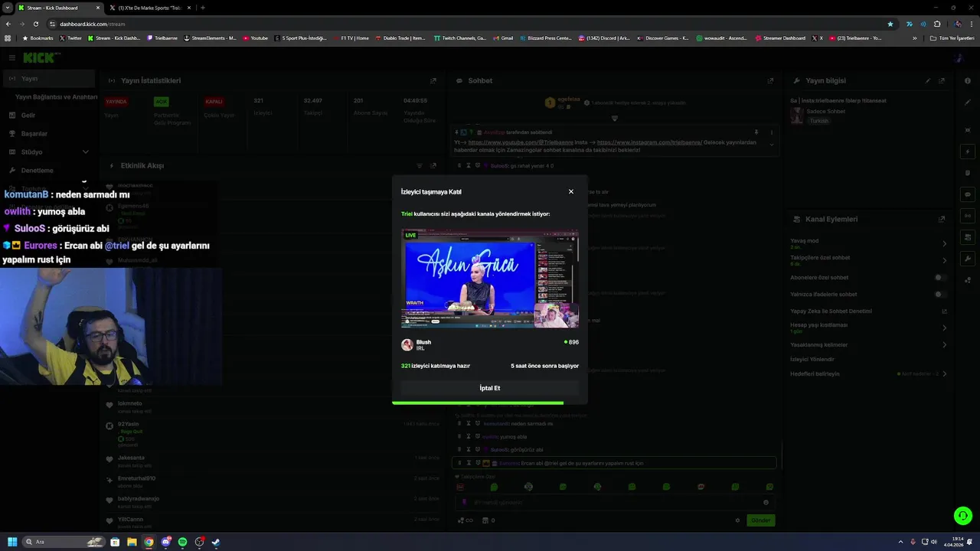The width and height of the screenshot is (980, 551).
Task: Reload the page
Action: coord(35,24)
